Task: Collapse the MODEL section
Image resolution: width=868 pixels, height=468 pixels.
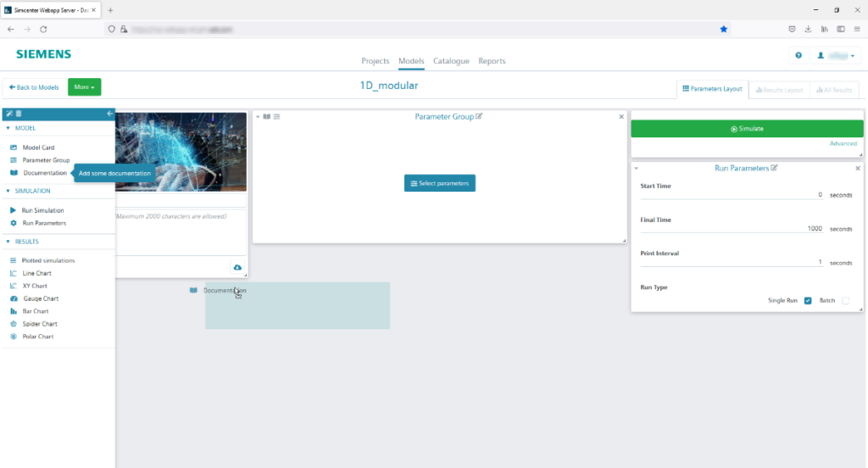Action: [x=8, y=128]
